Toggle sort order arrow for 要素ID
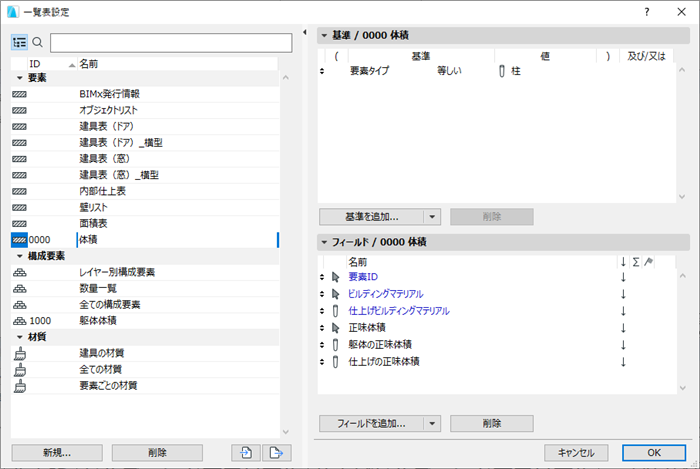This screenshot has width=700, height=469. point(623,277)
